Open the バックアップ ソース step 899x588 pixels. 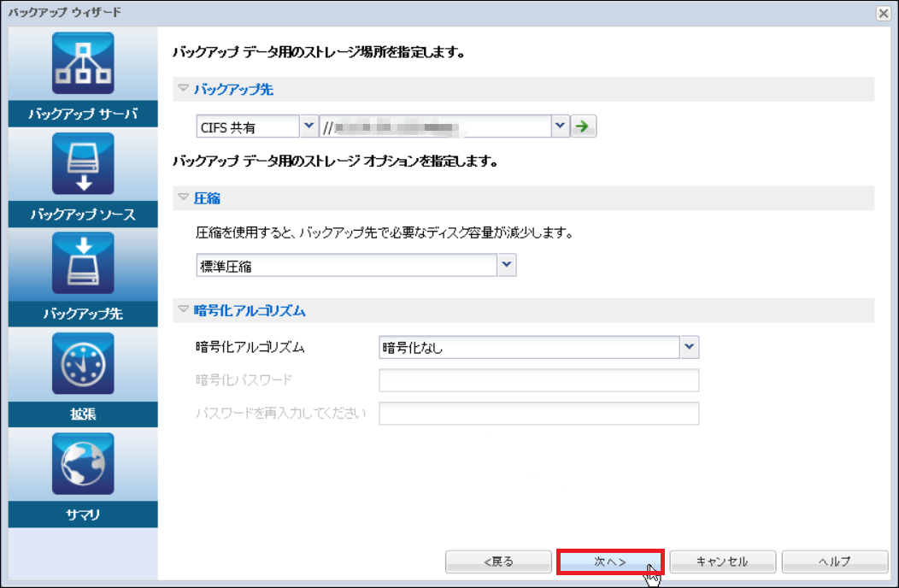click(83, 214)
